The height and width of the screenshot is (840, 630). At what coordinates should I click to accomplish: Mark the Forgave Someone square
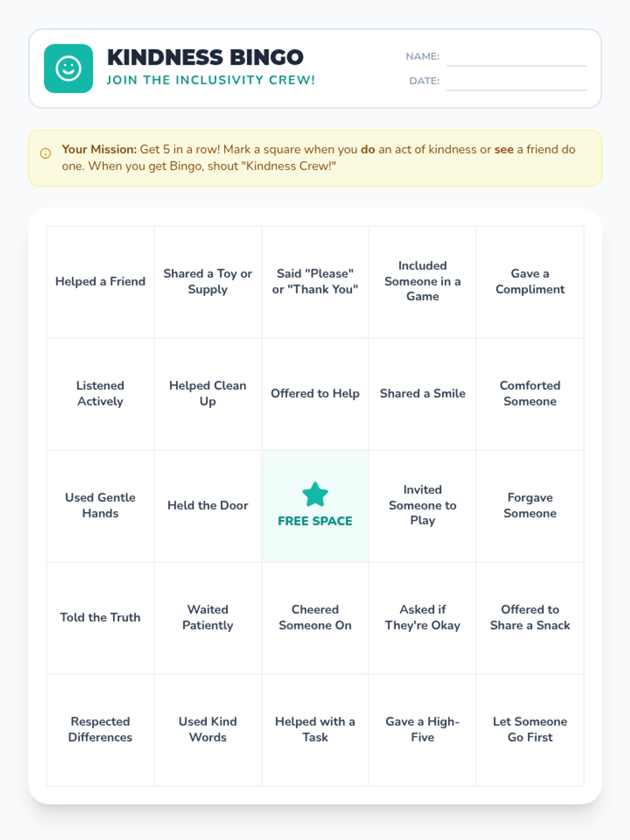[x=530, y=506]
